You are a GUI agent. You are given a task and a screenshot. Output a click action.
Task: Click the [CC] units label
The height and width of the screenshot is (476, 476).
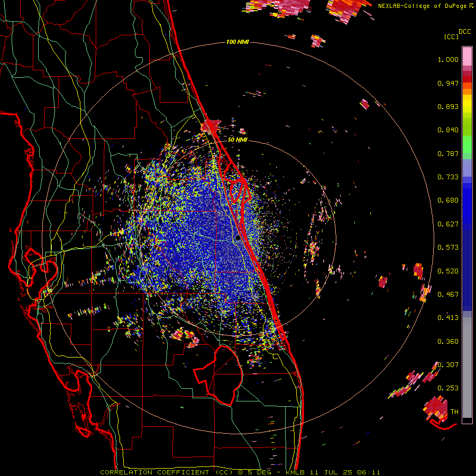tap(452, 36)
